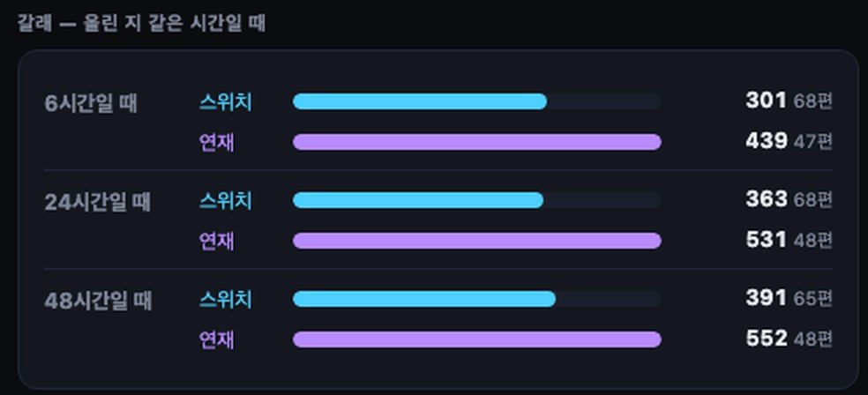Image resolution: width=868 pixels, height=395 pixels.
Task: Select the 스위치 label in the 6시간 group
Action: click(225, 101)
